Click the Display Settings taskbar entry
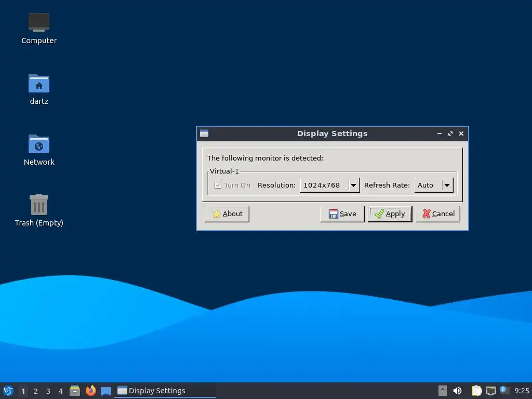Viewport: 532px width, 399px height. tap(165, 391)
